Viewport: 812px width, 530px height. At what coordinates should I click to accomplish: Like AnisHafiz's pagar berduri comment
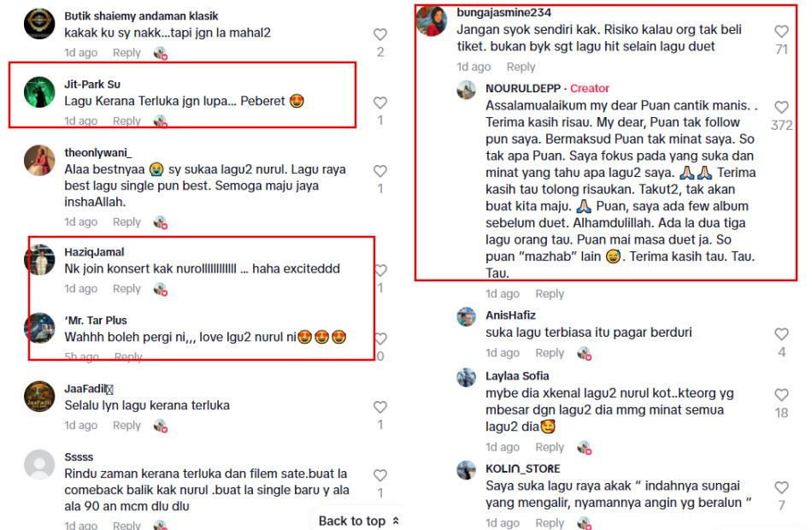pyautogui.click(x=781, y=334)
